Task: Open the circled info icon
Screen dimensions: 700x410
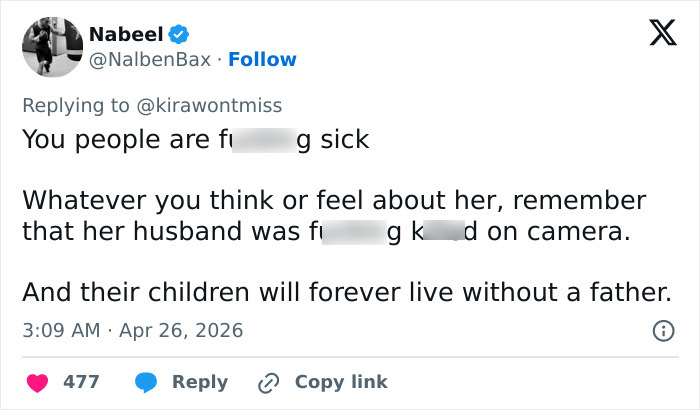Action: pyautogui.click(x=661, y=330)
